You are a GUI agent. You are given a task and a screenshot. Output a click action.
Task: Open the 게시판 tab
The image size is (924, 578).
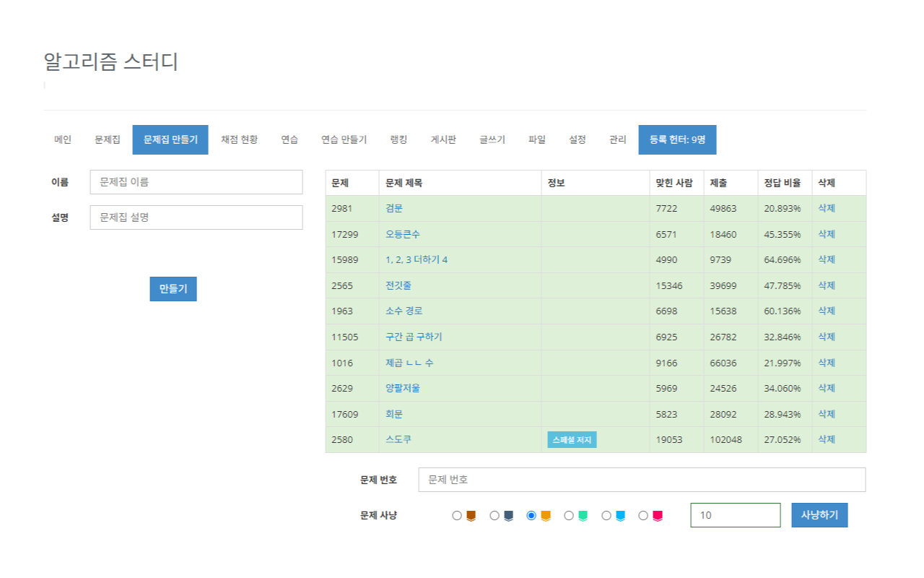(443, 140)
